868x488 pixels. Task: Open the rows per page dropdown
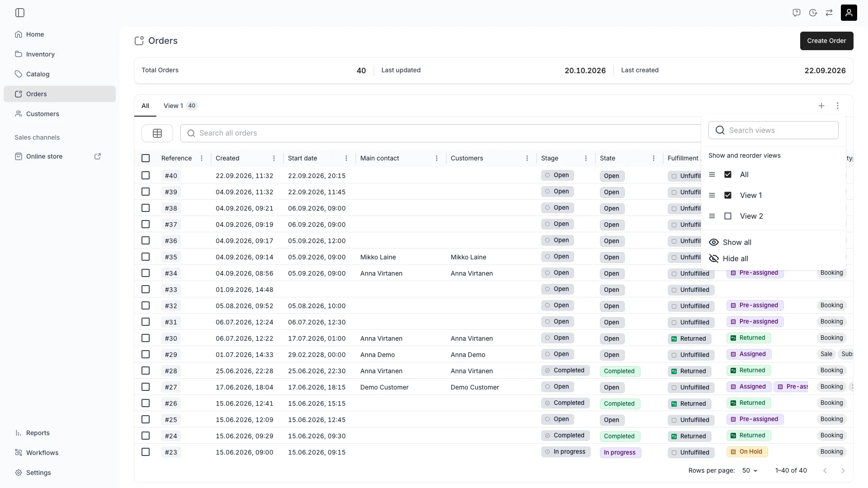coord(750,471)
